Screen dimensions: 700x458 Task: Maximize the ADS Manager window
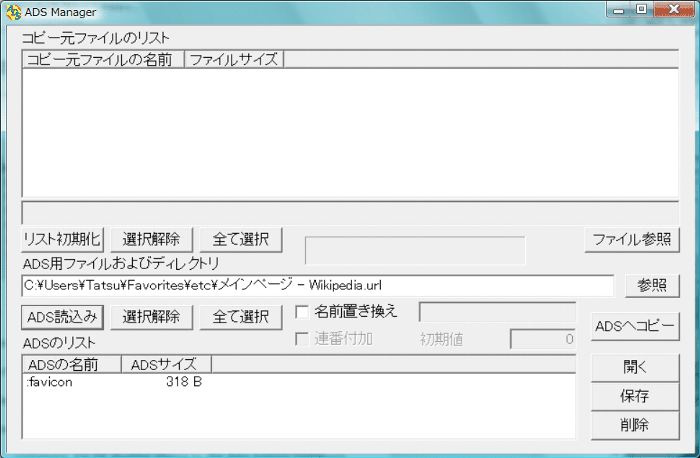coord(642,10)
